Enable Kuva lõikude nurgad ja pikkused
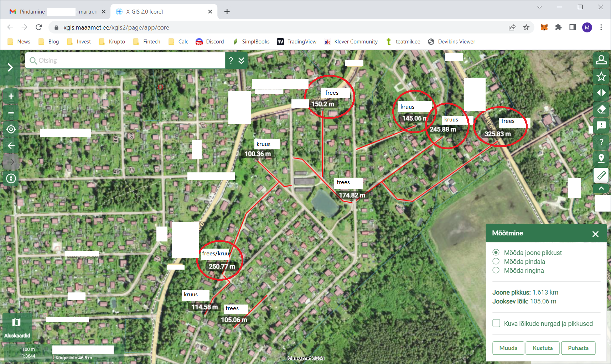This screenshot has height=364, width=611. 496,323
